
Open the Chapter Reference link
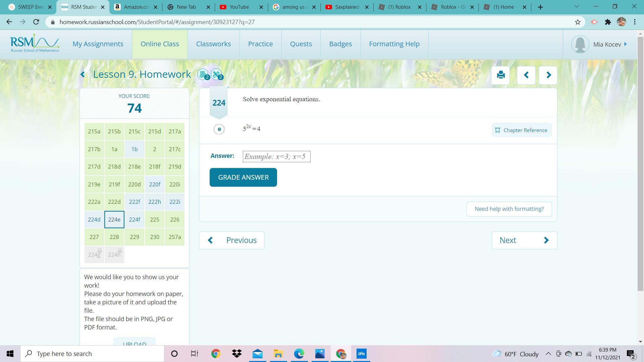(x=522, y=130)
